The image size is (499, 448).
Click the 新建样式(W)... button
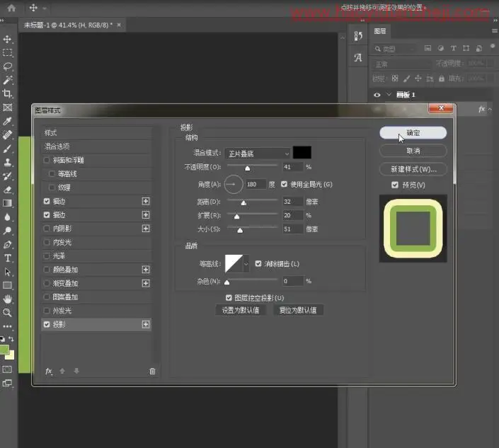pos(413,169)
